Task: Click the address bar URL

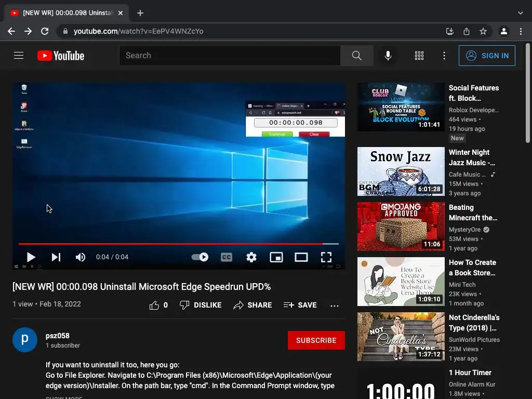Action: tap(138, 31)
